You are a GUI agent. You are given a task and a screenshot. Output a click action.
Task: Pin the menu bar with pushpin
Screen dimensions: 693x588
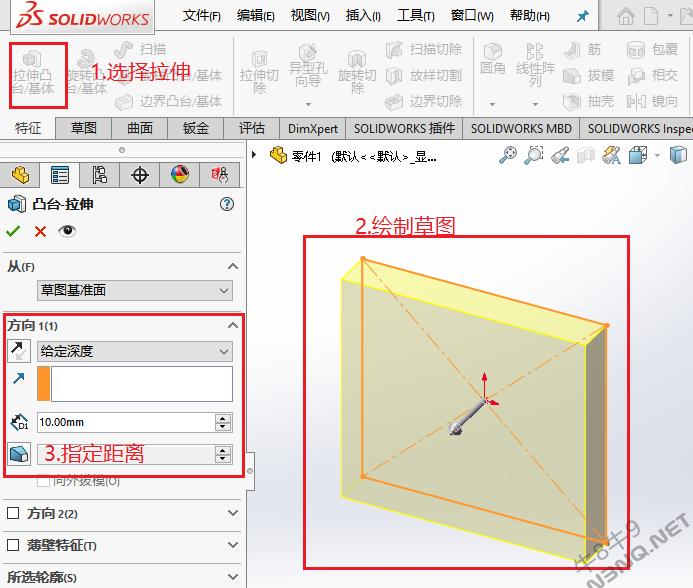point(583,16)
